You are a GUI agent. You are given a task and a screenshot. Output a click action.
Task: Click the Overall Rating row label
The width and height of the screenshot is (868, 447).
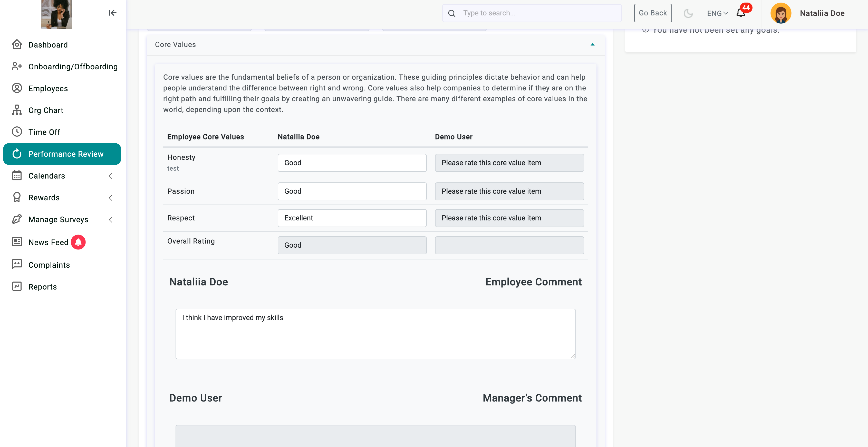191,241
